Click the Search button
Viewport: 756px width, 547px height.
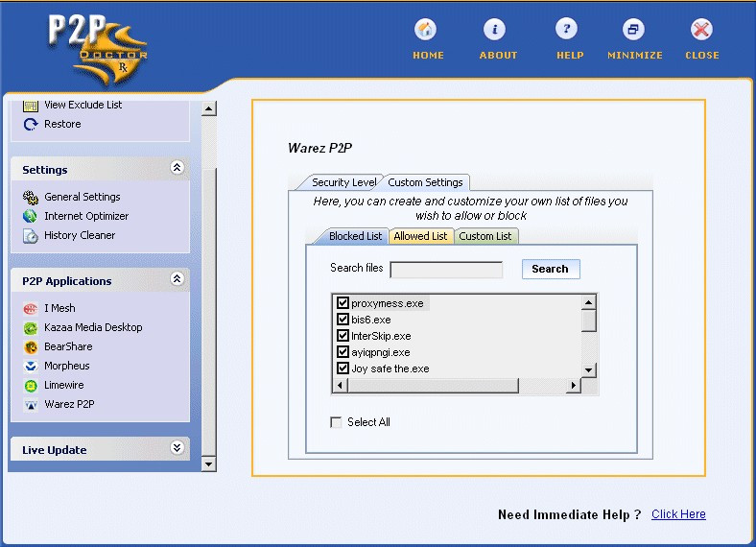pyautogui.click(x=550, y=269)
